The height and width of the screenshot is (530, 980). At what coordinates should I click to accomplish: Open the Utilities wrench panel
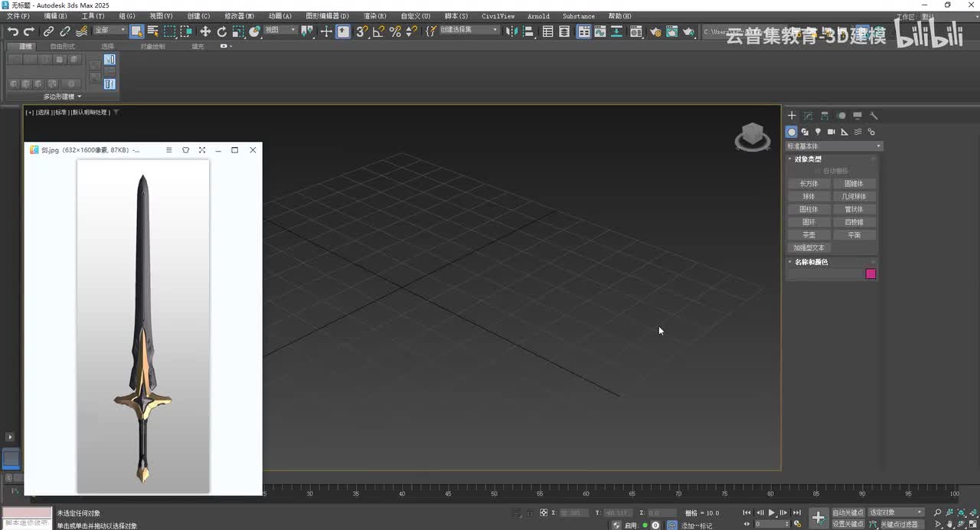[x=874, y=116]
